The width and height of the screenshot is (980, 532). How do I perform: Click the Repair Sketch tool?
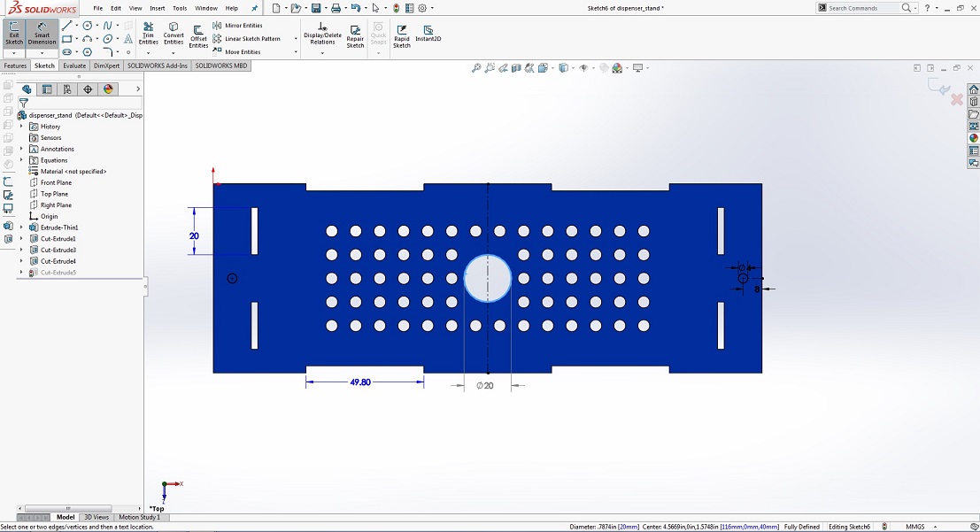355,36
